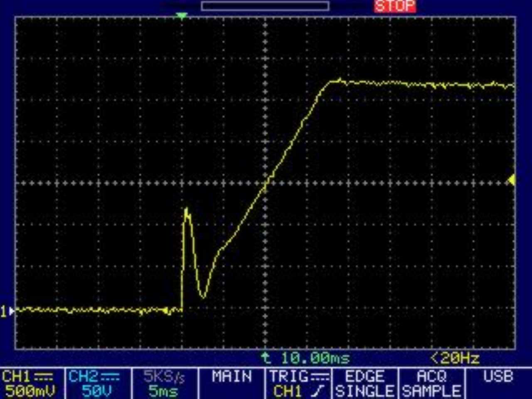
Task: Click the waveform memory position bar at top
Action: (x=265, y=6)
